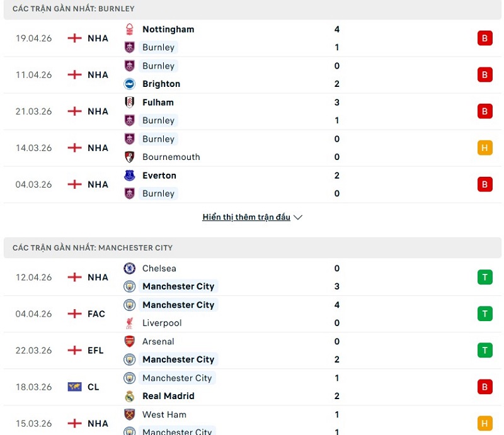The image size is (504, 435).
Task: Select the Brighton team logo
Action: tap(130, 84)
